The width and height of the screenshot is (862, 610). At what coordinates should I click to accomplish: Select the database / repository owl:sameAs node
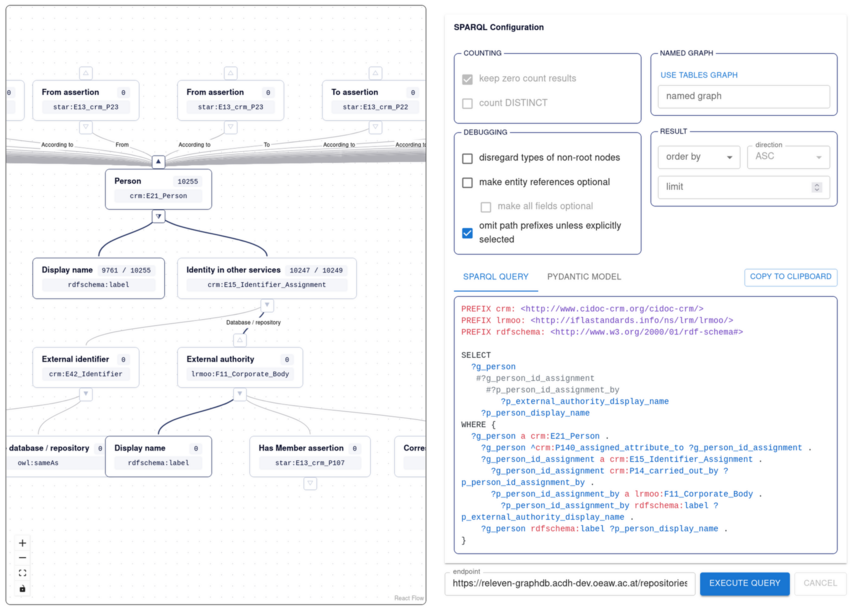(55, 456)
